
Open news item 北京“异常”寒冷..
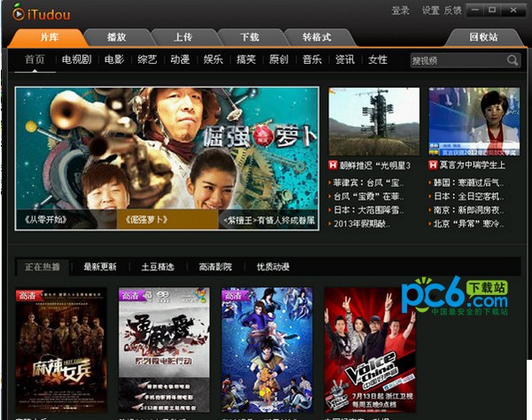pyautogui.click(x=468, y=223)
